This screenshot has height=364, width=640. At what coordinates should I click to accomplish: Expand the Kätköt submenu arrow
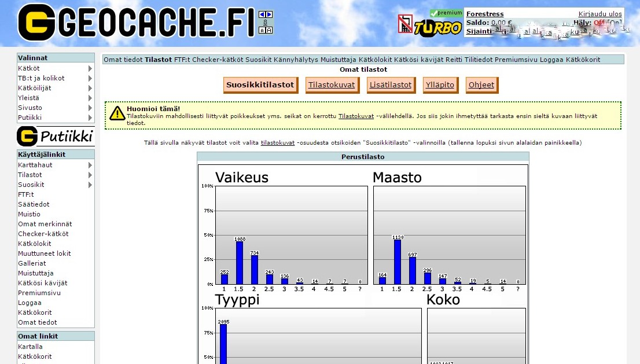(90, 68)
